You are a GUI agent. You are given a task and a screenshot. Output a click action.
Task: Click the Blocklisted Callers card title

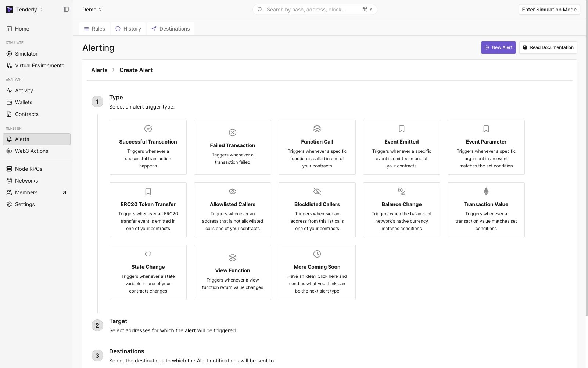click(317, 204)
